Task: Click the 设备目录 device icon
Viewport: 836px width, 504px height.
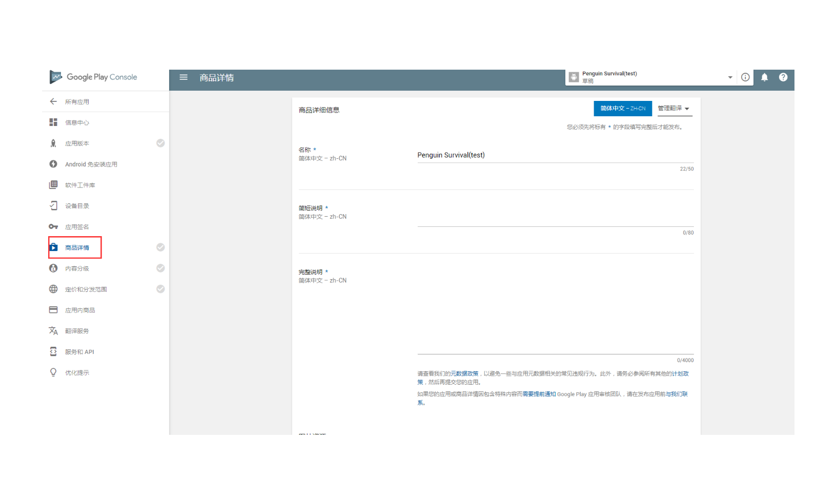Action: click(53, 206)
